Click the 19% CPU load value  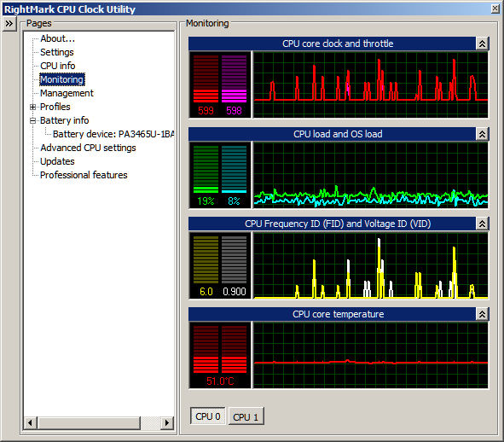[x=206, y=201]
